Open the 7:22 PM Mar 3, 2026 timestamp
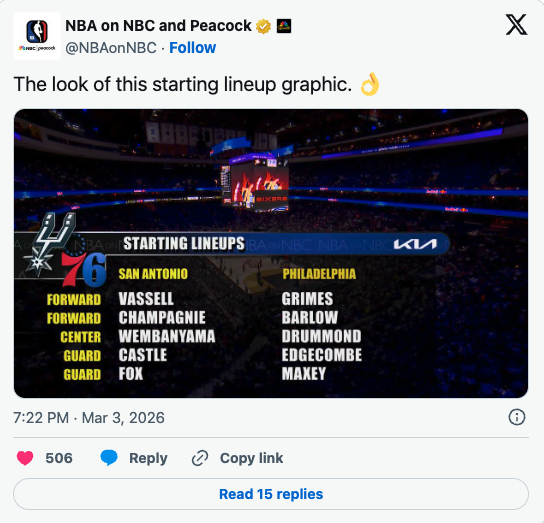The image size is (544, 523). [x=89, y=417]
